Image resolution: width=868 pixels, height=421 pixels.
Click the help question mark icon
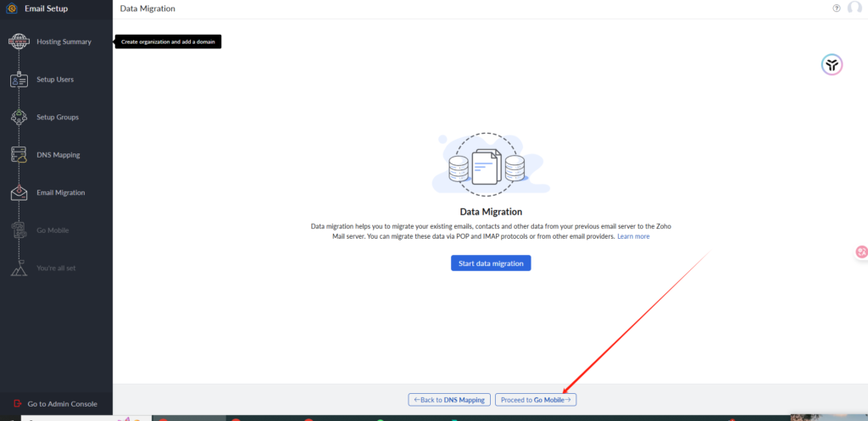pyautogui.click(x=837, y=8)
